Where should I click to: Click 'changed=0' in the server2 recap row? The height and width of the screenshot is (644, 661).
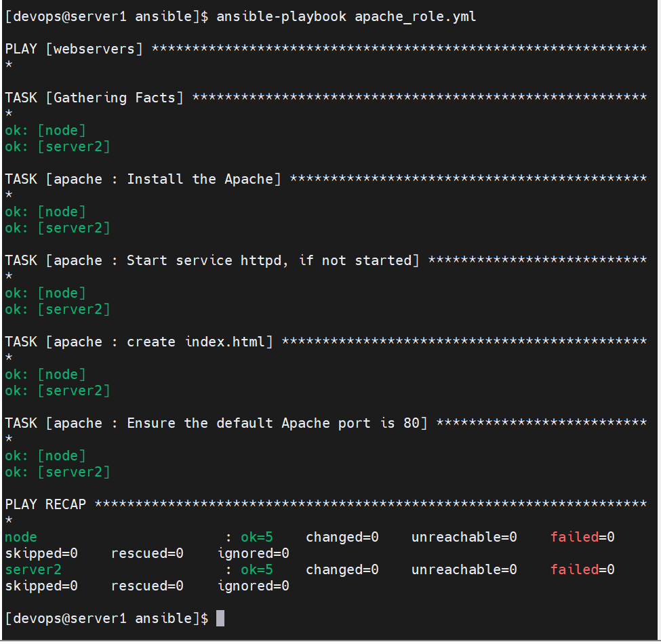(342, 569)
